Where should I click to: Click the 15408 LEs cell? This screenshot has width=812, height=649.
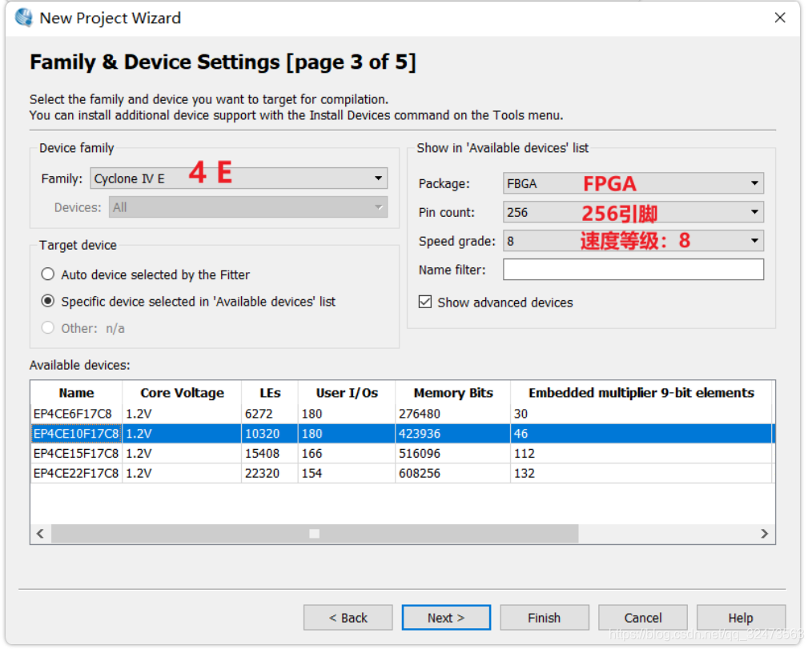click(x=269, y=454)
